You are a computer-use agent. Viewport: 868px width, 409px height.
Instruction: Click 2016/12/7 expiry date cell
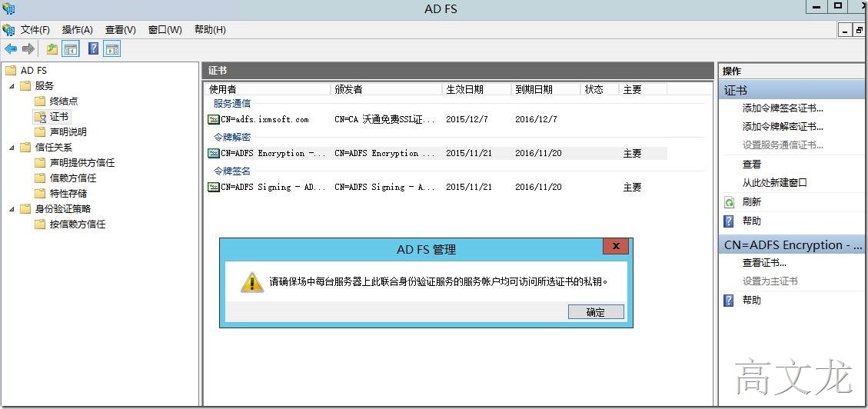coord(536,119)
